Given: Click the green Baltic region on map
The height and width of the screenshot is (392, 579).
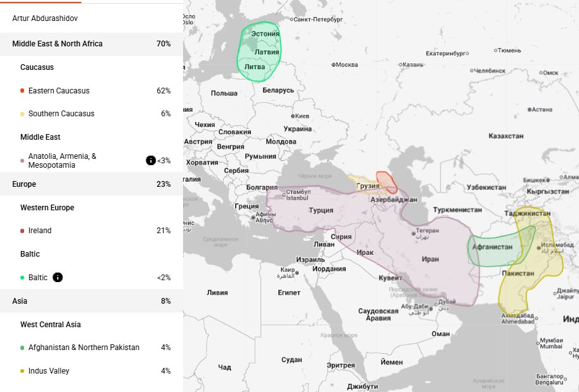Looking at the screenshot, I should pos(259,51).
